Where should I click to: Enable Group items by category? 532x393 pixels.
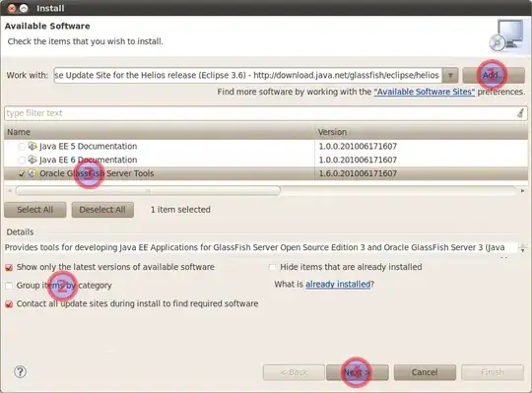[9, 286]
